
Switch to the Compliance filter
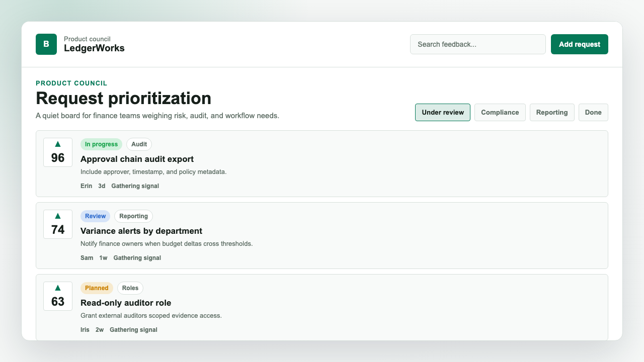tap(500, 113)
